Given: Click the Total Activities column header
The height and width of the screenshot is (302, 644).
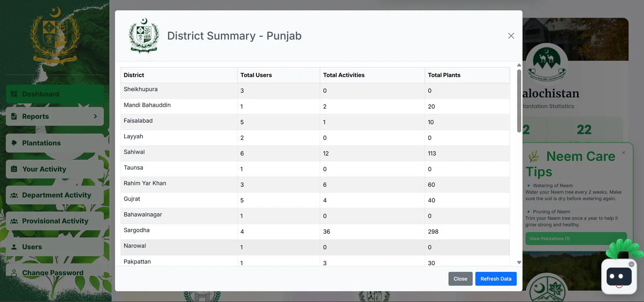Looking at the screenshot, I should pos(372,75).
